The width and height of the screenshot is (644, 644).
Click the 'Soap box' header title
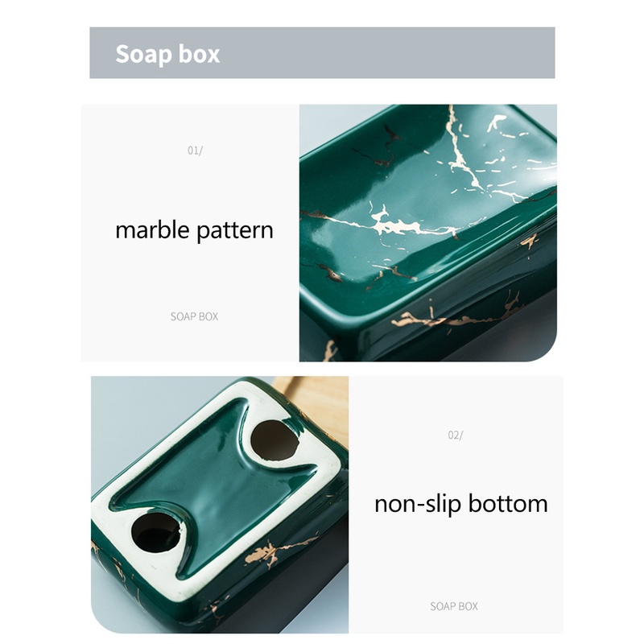pos(167,54)
